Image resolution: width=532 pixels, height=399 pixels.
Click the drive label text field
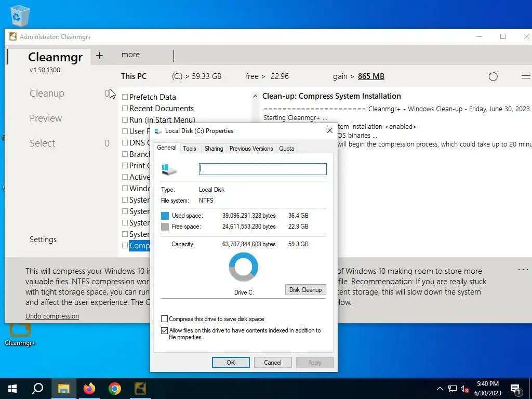pos(262,169)
